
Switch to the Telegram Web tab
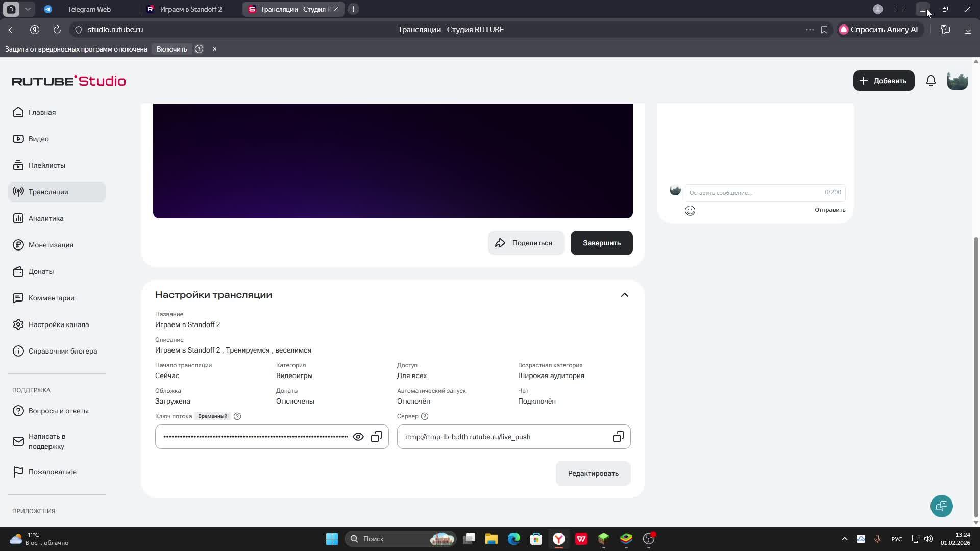89,9
